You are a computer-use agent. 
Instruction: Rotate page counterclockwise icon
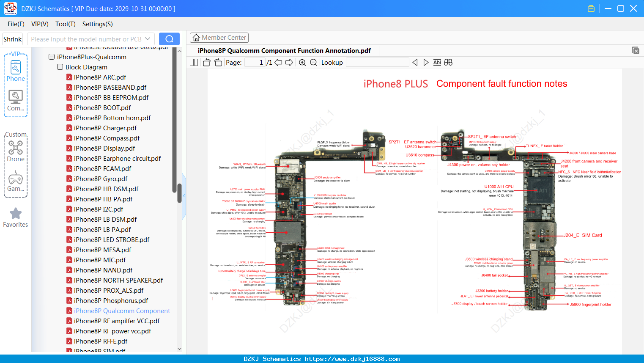pyautogui.click(x=206, y=63)
